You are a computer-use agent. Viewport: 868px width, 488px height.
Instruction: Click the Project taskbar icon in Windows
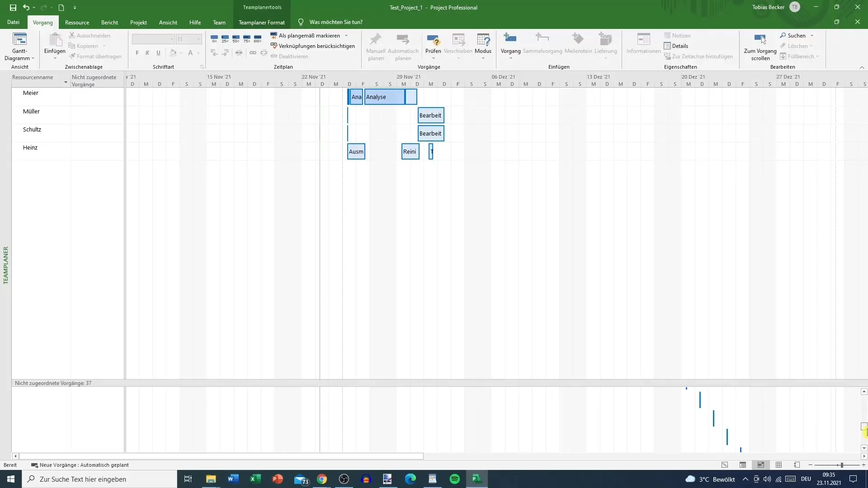tap(477, 479)
